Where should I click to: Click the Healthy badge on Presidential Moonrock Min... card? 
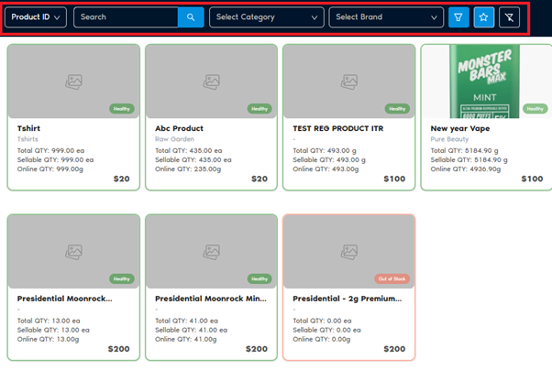tap(259, 278)
